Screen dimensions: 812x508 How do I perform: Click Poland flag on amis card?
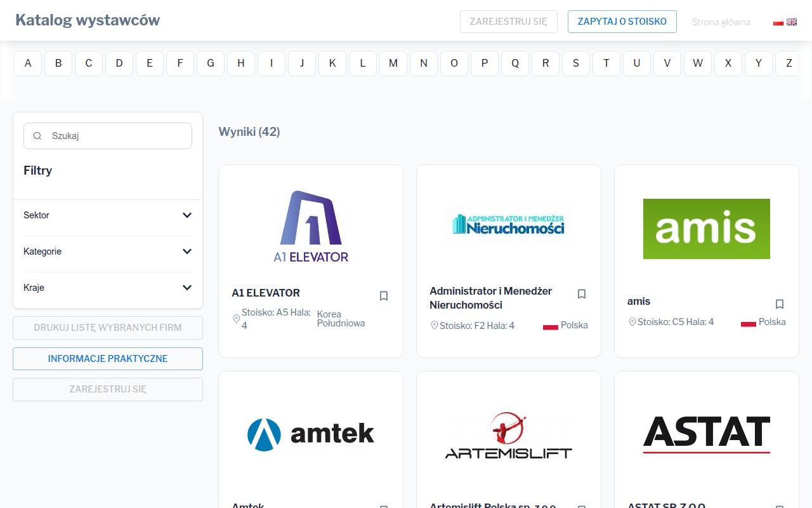(x=749, y=323)
